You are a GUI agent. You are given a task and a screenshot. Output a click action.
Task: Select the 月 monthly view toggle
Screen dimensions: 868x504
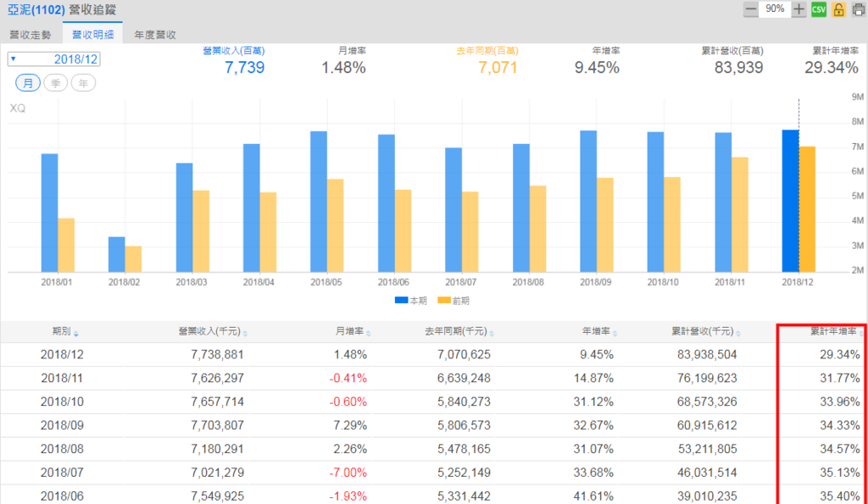(28, 83)
